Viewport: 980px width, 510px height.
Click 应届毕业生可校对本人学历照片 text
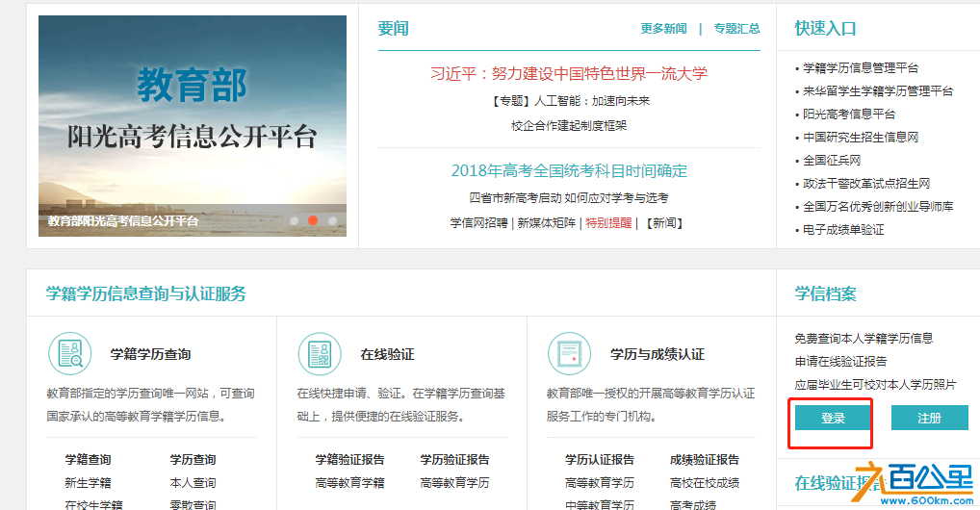(x=876, y=385)
